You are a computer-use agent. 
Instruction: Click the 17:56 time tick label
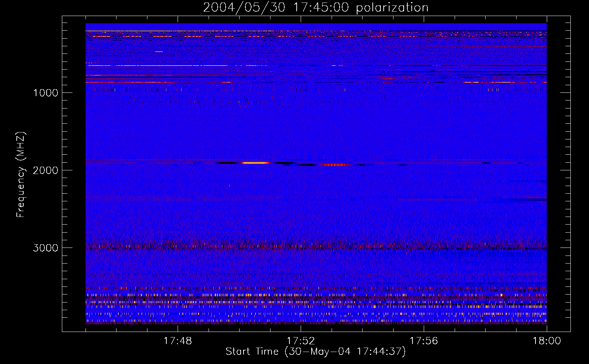point(424,341)
